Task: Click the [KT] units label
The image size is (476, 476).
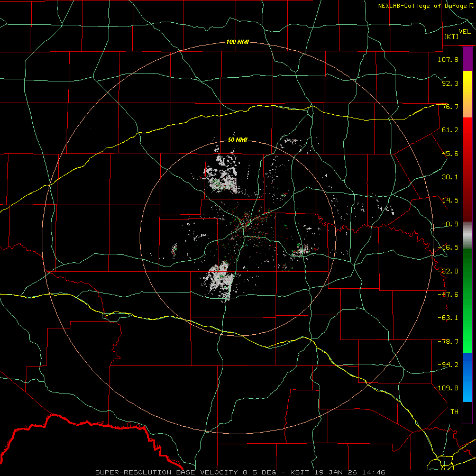Action: point(452,36)
